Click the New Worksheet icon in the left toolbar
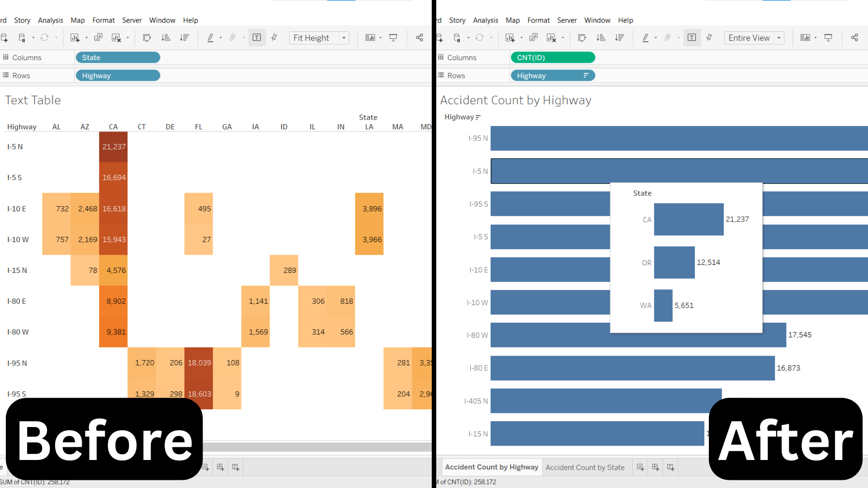 click(x=75, y=38)
